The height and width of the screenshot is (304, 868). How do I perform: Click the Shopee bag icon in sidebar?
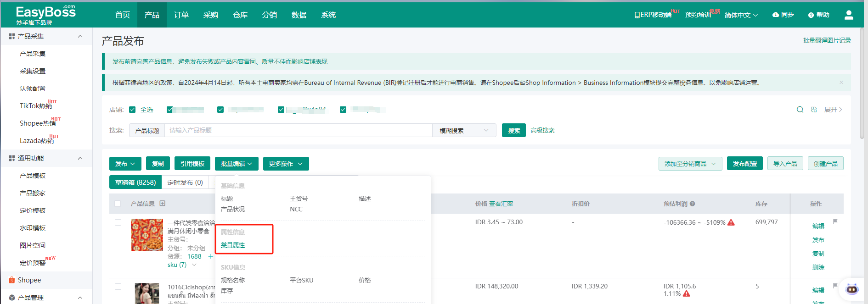(12, 280)
